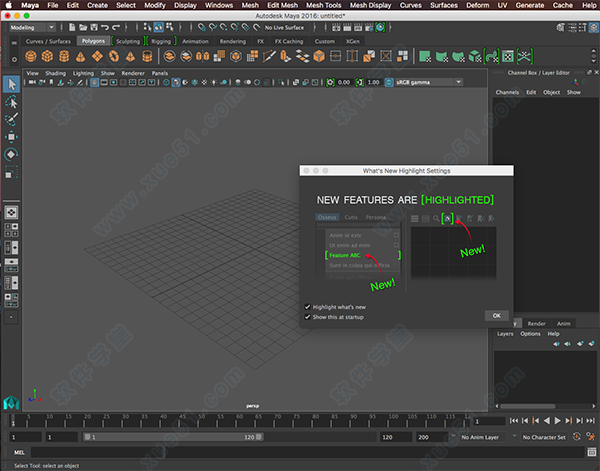Click the MEL command input field
The image size is (600, 471).
pyautogui.click(x=307, y=452)
